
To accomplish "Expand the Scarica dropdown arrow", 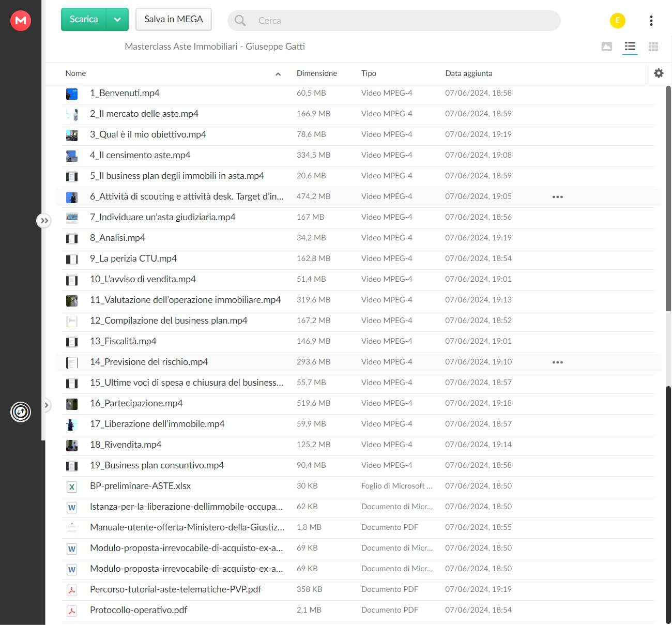I will coord(117,20).
